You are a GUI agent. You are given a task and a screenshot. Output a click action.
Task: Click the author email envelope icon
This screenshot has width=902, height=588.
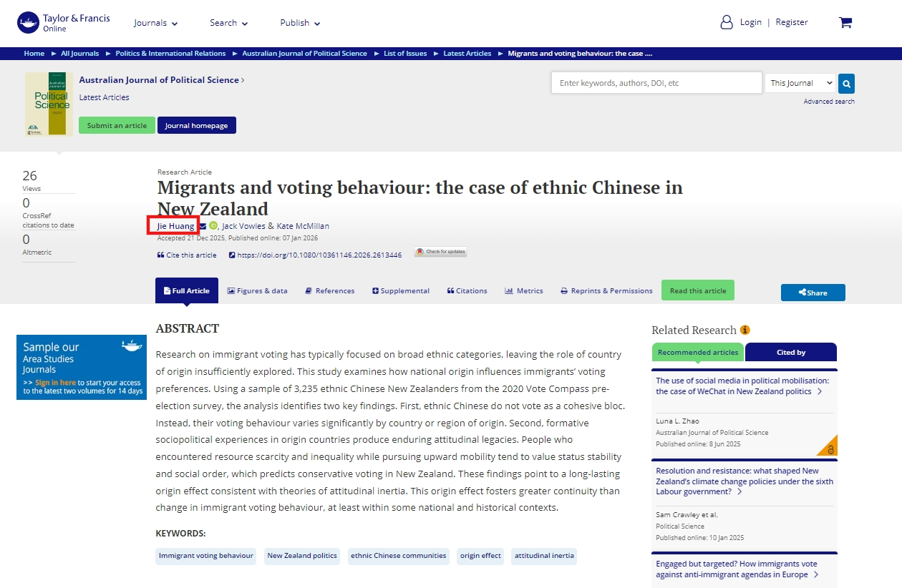[x=203, y=226]
